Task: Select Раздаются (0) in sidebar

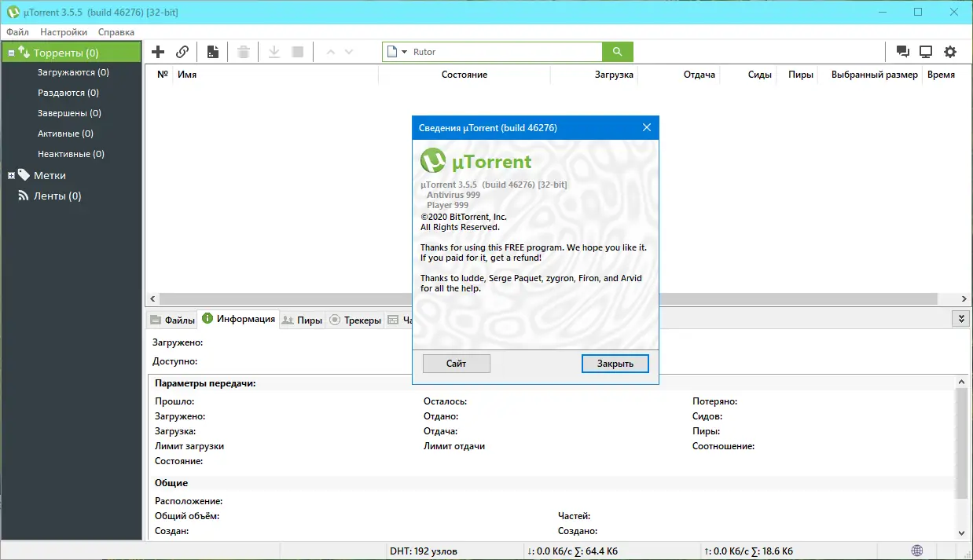Action: click(x=68, y=93)
